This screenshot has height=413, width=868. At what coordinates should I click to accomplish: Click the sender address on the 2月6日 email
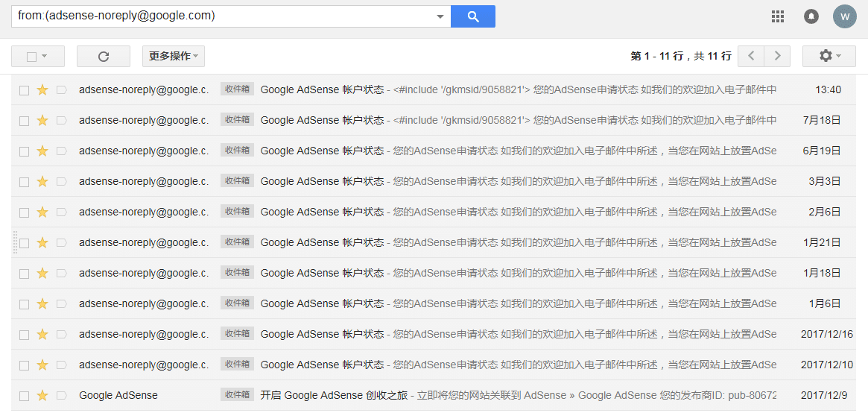(x=144, y=212)
